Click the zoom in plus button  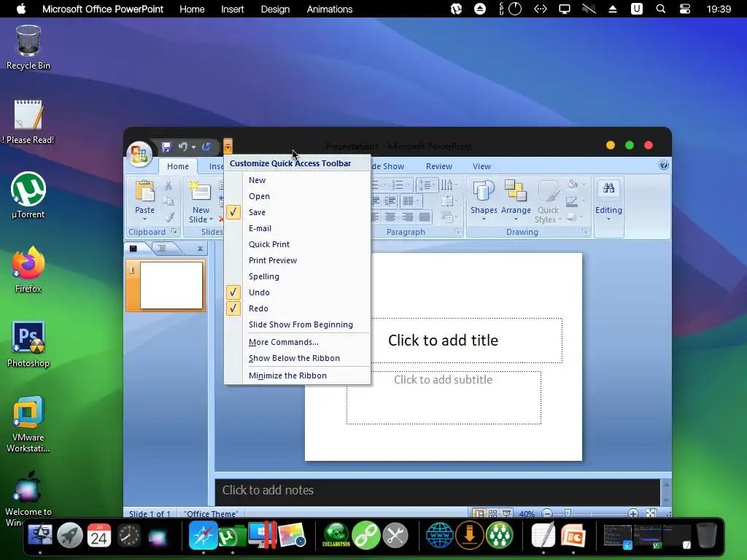(x=632, y=513)
